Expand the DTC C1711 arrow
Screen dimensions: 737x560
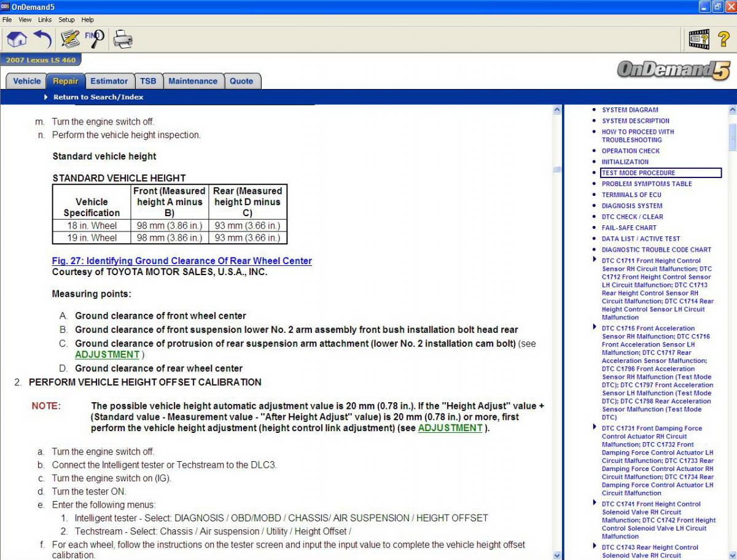[595, 260]
